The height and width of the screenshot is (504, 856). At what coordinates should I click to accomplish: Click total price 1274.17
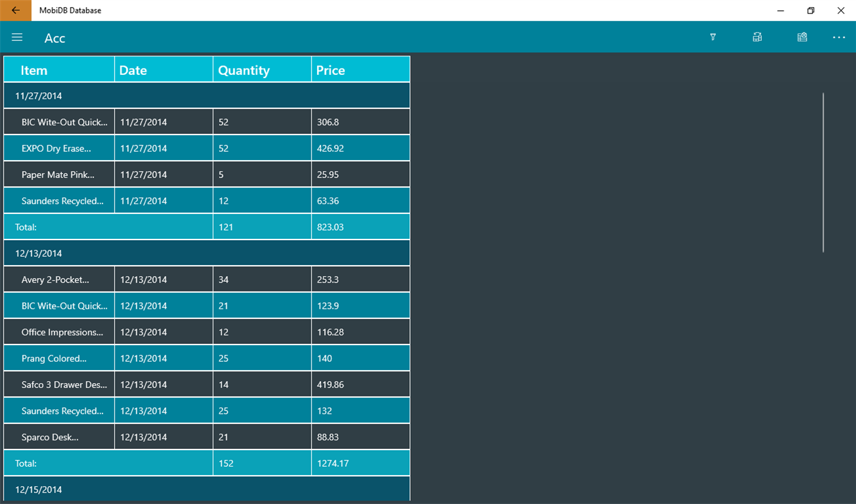361,464
